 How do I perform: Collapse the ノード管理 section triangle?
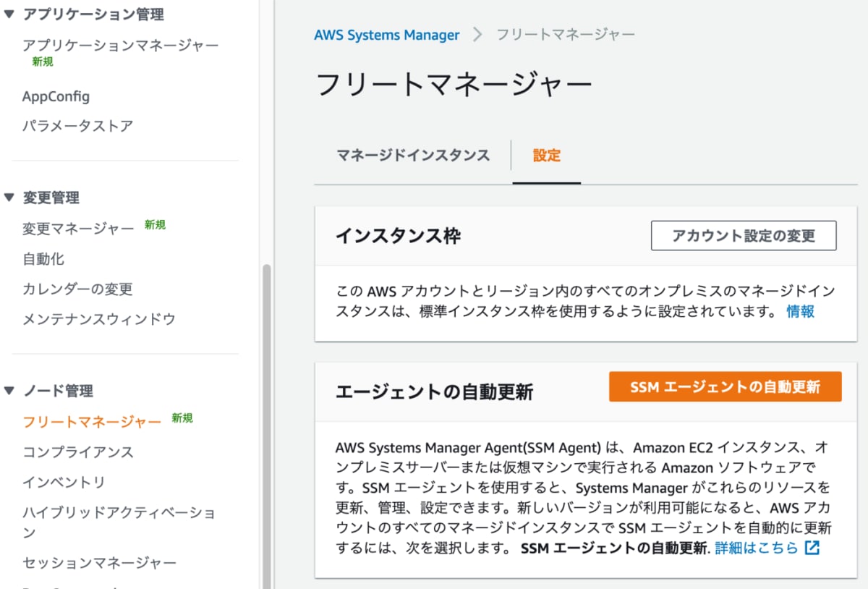9,391
